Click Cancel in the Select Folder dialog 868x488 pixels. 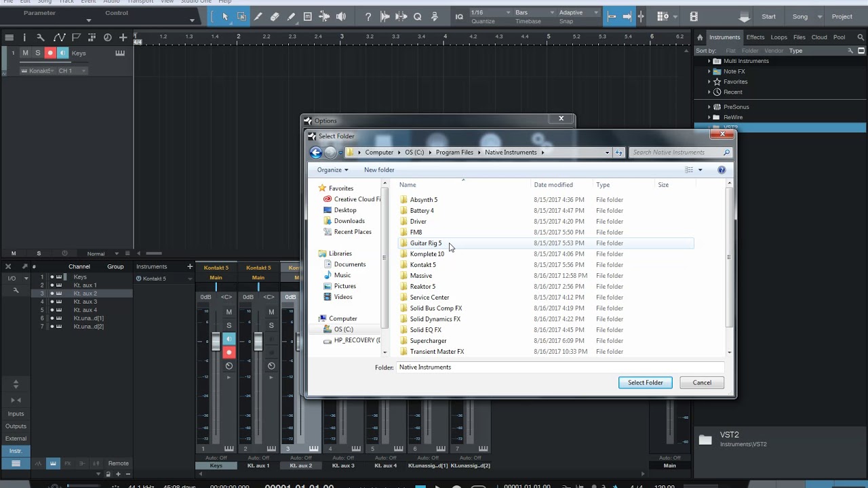pos(702,383)
